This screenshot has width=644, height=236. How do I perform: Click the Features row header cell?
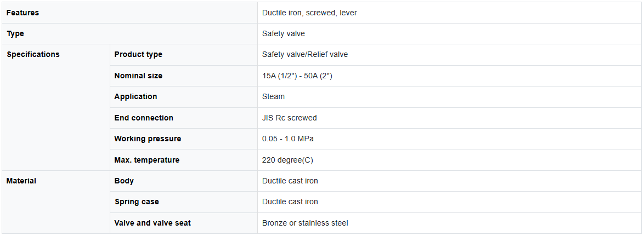tap(23, 13)
